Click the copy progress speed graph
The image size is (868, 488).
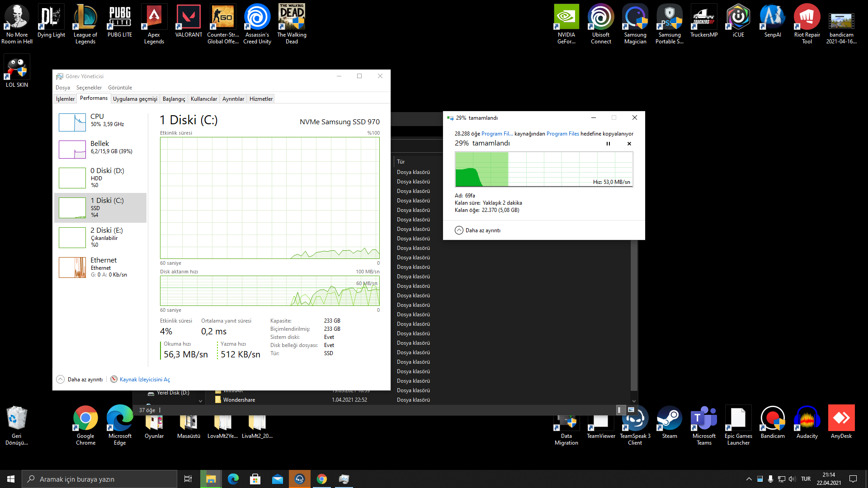coord(544,169)
